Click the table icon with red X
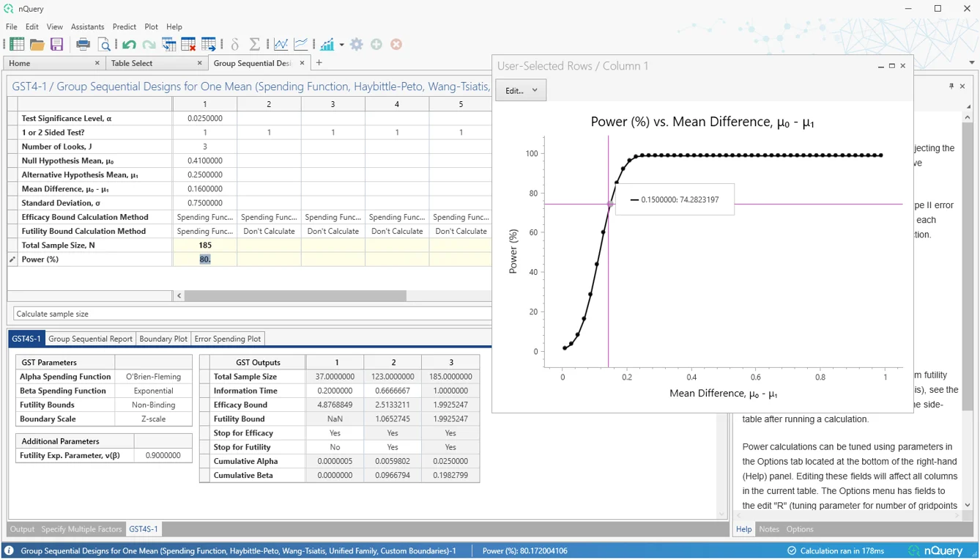The height and width of the screenshot is (560, 980). coord(188,45)
